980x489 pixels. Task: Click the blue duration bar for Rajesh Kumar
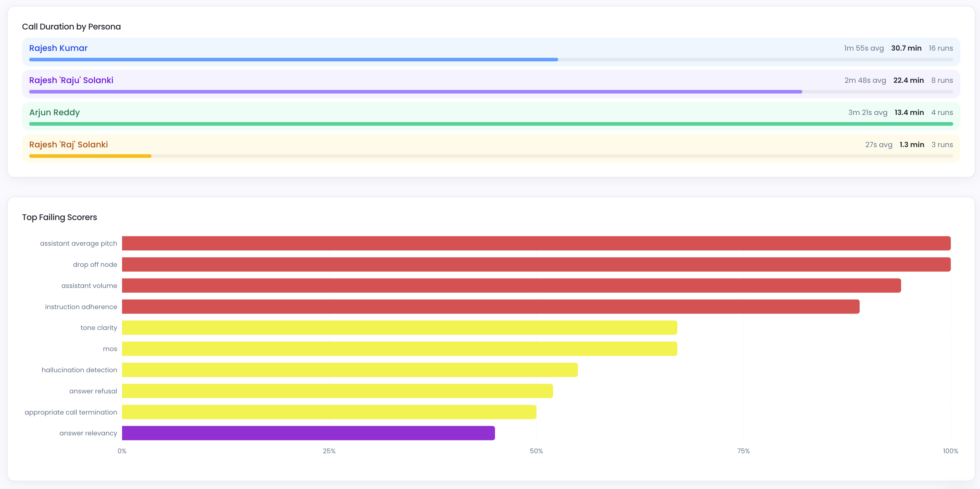click(293, 59)
